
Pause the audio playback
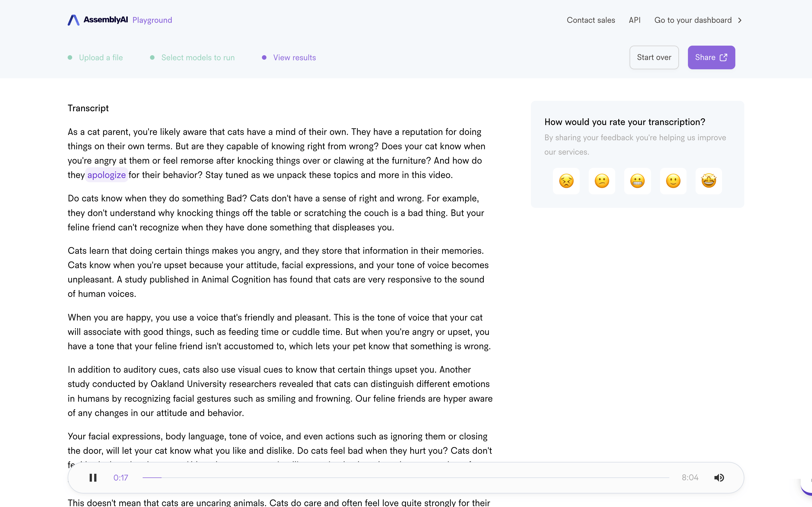(x=93, y=477)
